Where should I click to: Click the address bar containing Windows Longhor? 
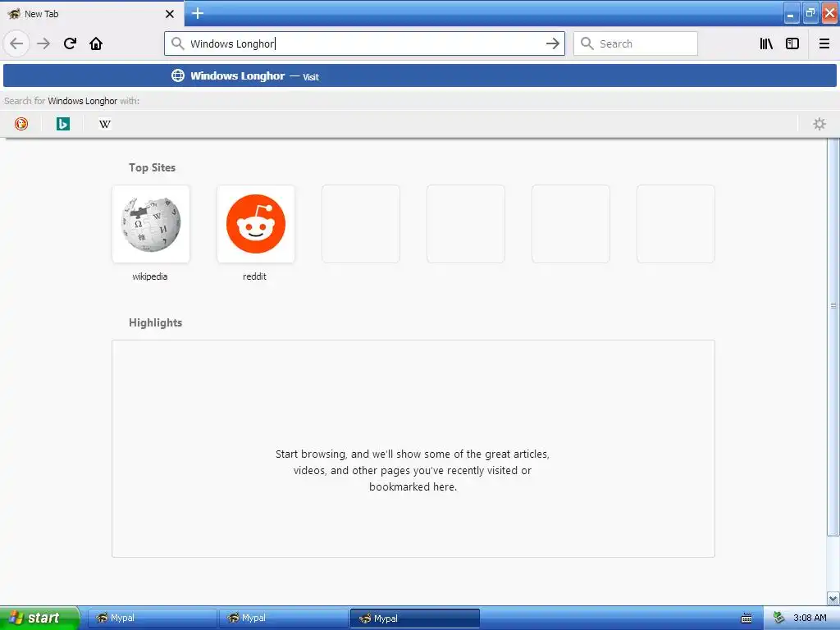365,43
